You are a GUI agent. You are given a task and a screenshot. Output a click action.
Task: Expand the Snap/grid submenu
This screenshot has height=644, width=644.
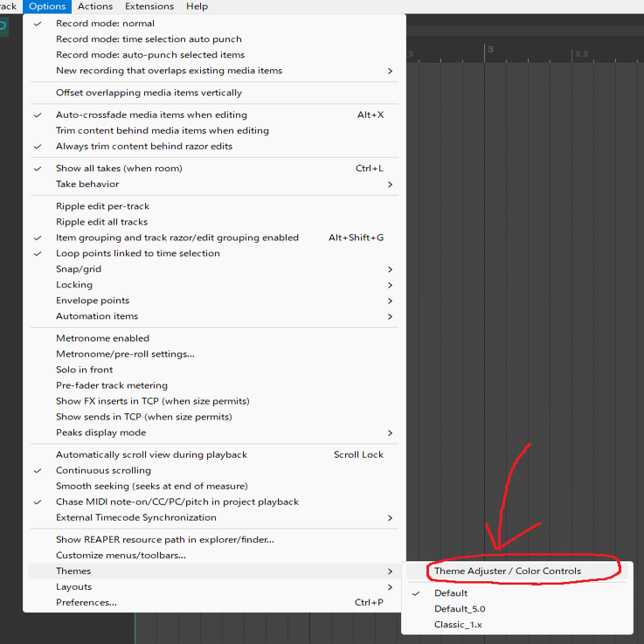(214, 269)
